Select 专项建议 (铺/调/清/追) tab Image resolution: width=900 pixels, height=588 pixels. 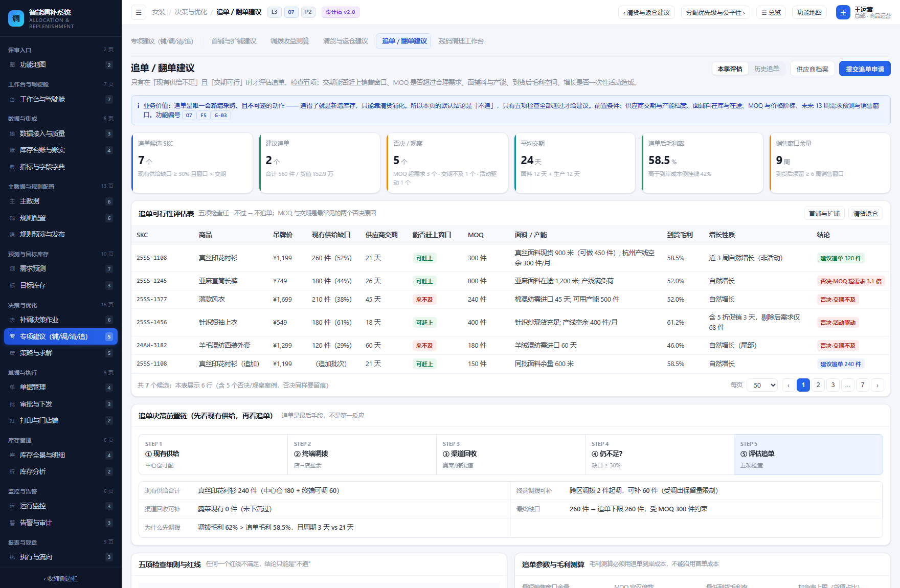click(x=162, y=41)
